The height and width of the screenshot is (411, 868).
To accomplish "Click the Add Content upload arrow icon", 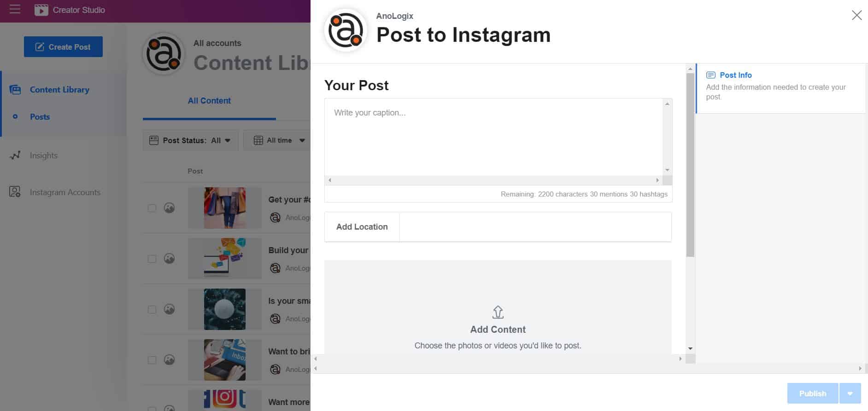I will [x=498, y=312].
